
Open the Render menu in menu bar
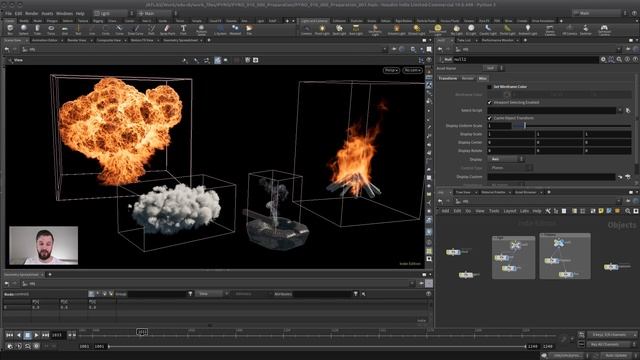coord(31,13)
